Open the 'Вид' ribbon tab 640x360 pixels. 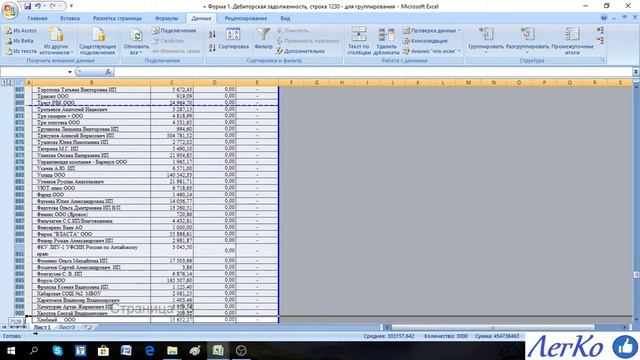pyautogui.click(x=285, y=18)
